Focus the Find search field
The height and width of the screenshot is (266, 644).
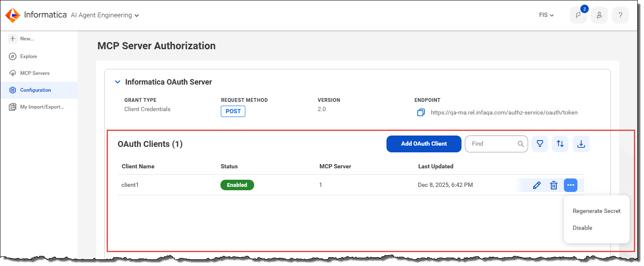496,144
